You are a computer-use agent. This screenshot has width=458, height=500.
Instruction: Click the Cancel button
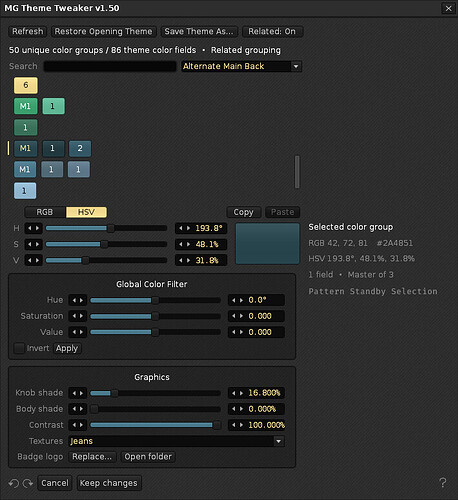point(55,483)
